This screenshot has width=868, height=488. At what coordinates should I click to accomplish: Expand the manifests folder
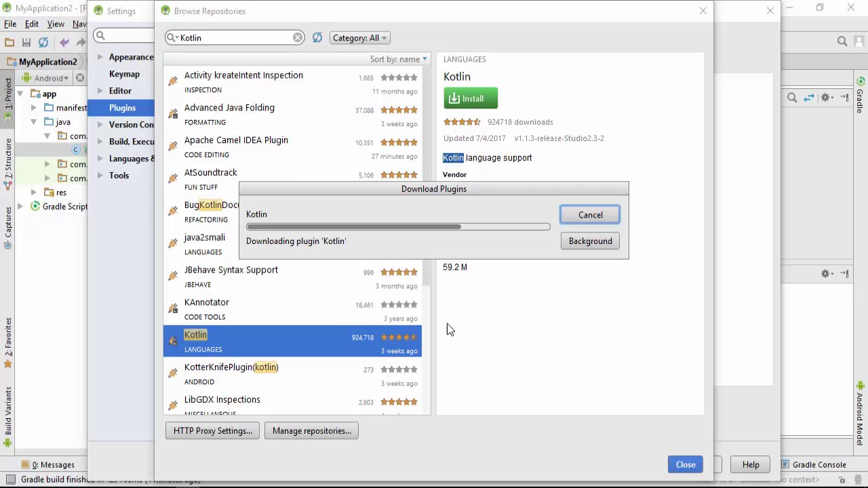pos(33,108)
